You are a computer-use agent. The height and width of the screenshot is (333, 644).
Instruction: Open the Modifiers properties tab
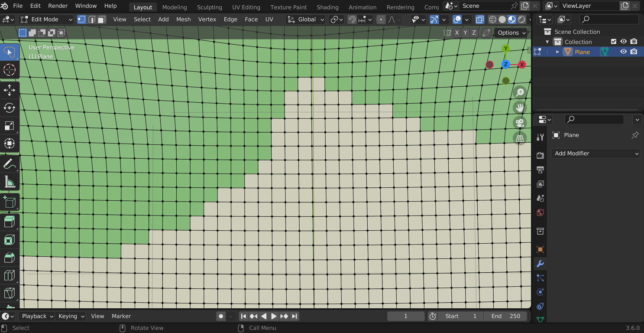pos(540,264)
